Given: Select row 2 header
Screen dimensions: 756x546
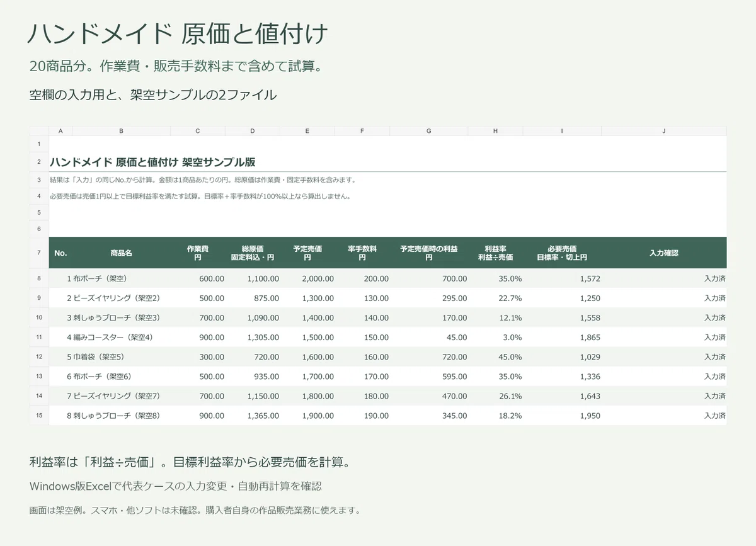Looking at the screenshot, I should pyautogui.click(x=39, y=162).
